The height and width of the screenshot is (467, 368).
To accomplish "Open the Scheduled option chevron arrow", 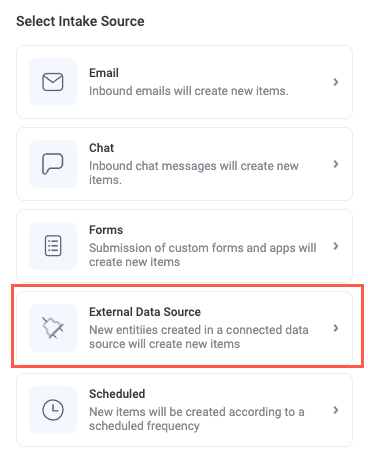I will tap(336, 410).
